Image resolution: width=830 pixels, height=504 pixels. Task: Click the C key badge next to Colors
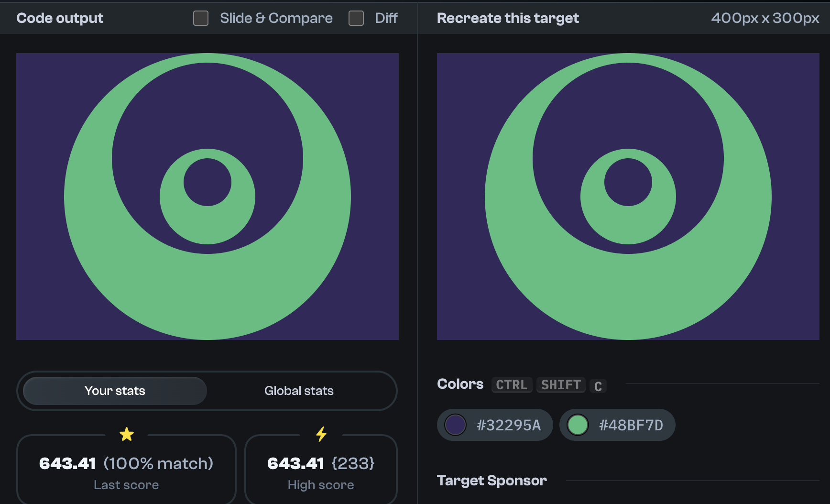point(598,385)
